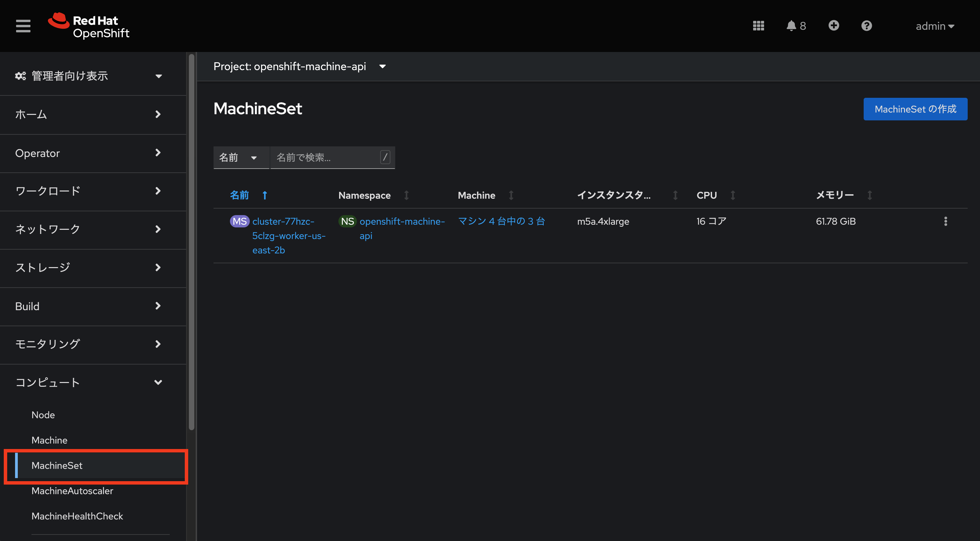Sort table by Machine column

coord(486,195)
